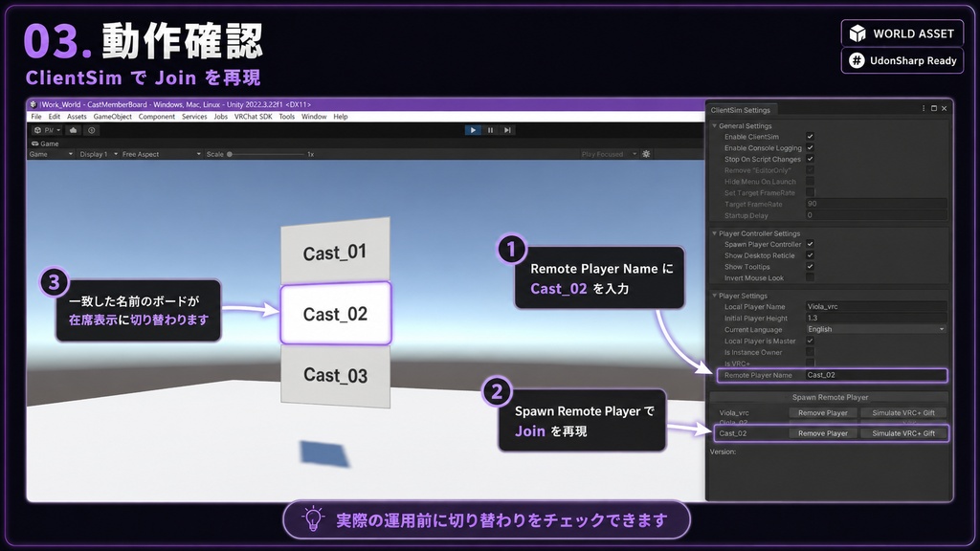Click the UdonSharp Ready badge

pyautogui.click(x=902, y=60)
